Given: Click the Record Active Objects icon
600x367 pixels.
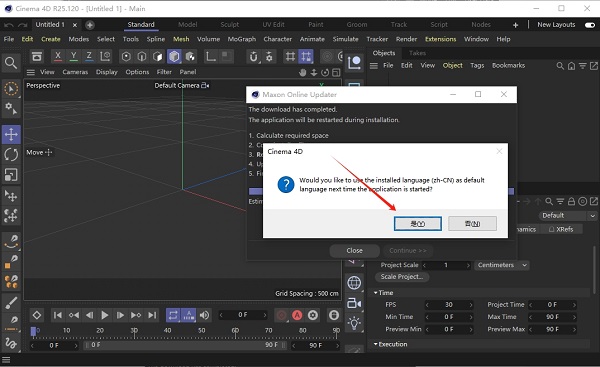Looking at the screenshot, I should (282, 315).
